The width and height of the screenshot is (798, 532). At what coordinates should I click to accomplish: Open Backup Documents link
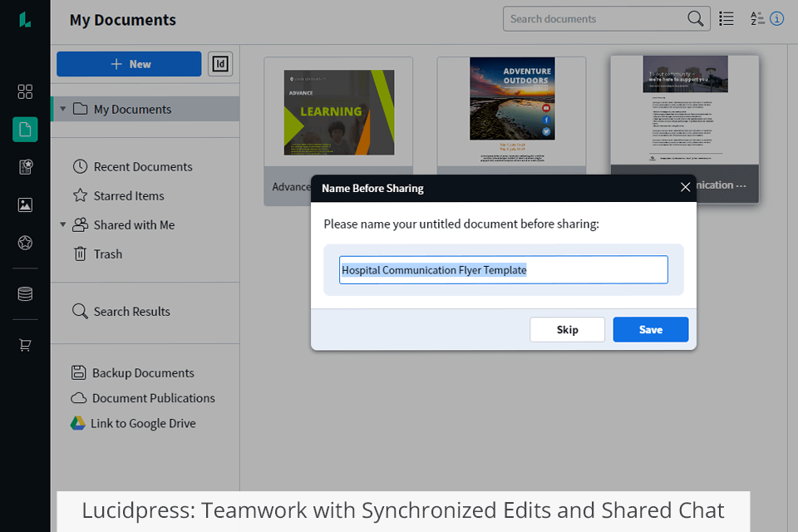click(143, 373)
